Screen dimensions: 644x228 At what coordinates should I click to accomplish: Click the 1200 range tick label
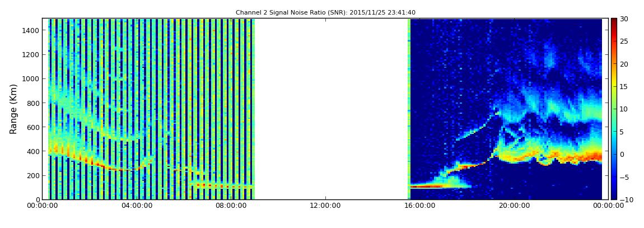(31, 55)
